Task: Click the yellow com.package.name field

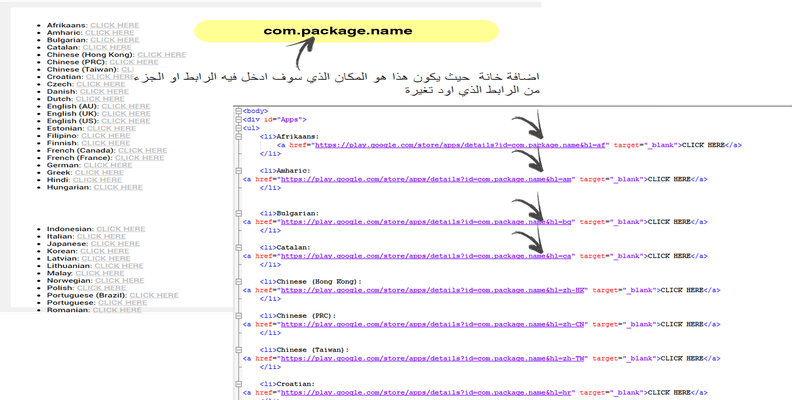Action: (346, 31)
